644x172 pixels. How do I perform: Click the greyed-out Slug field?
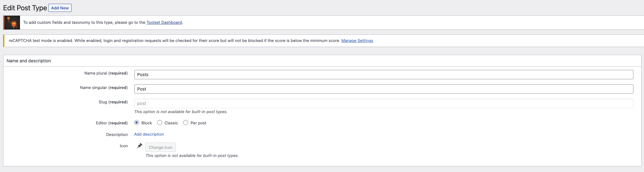(x=384, y=103)
